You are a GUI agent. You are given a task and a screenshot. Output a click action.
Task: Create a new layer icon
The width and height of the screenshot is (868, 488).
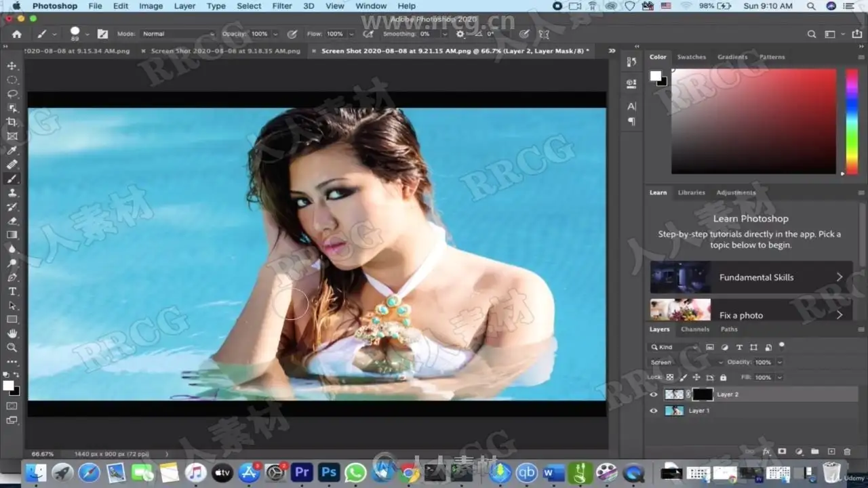pos(831,451)
